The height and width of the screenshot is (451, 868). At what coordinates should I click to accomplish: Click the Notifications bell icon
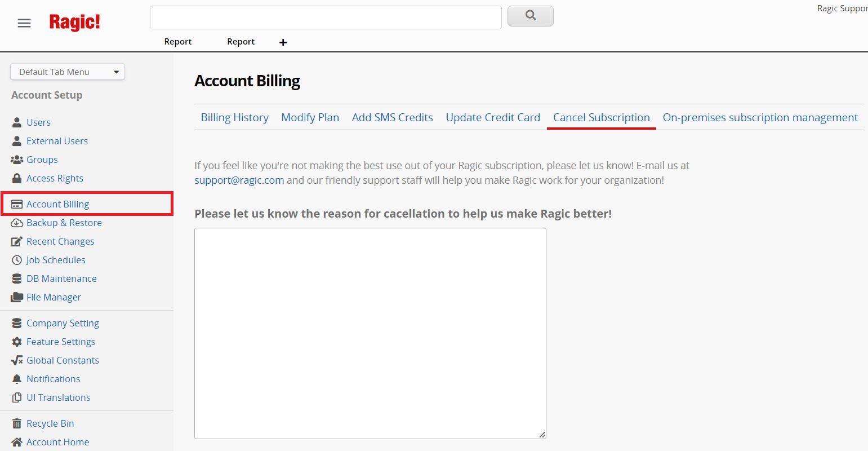pos(17,379)
